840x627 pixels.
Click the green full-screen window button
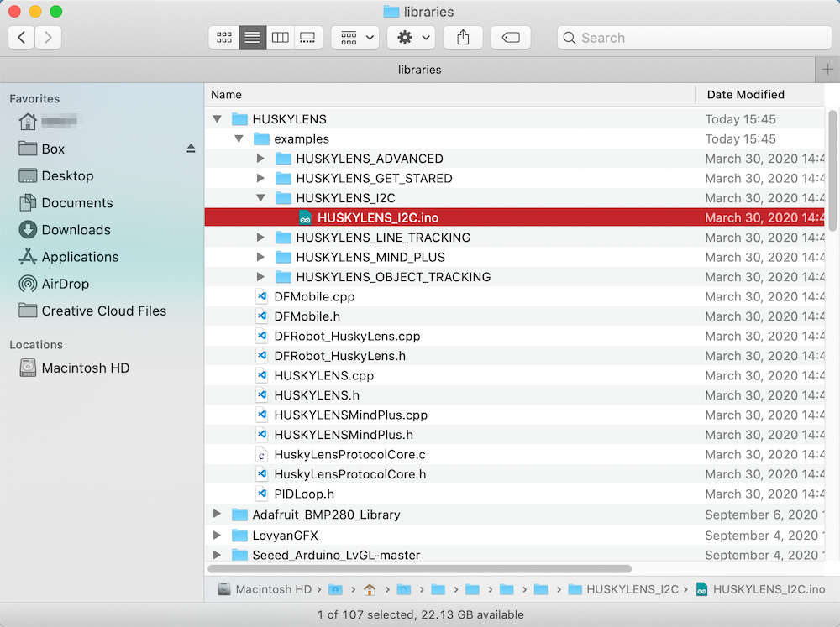[x=55, y=11]
